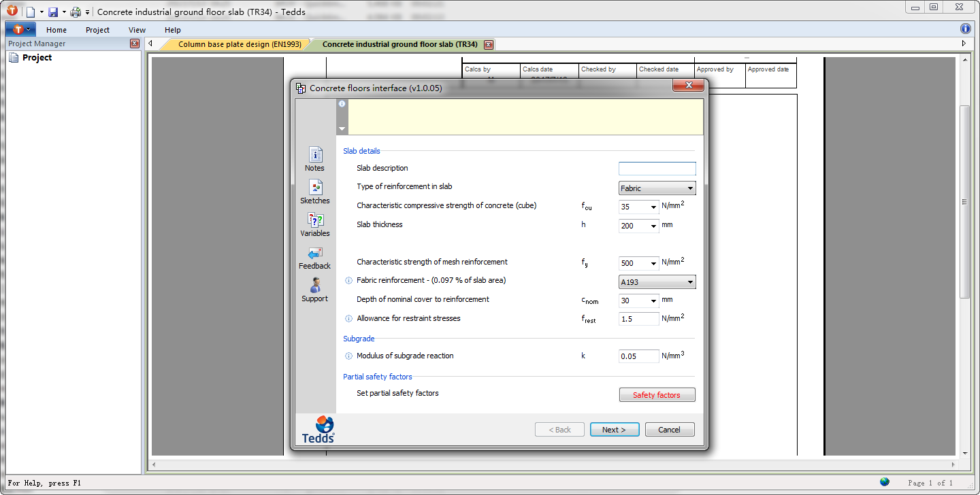
Task: Select Project item in Project Manager
Action: tap(37, 58)
